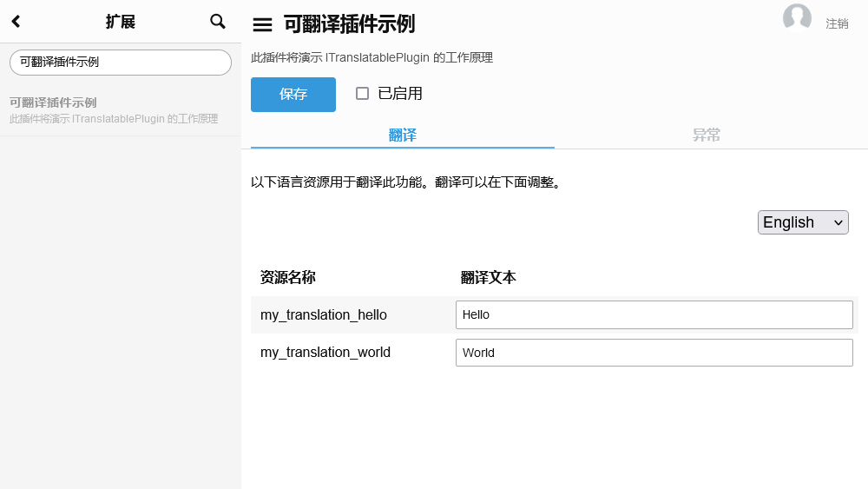Focus the sidebar plugin search field
Image resolution: width=868 pixels, height=489 pixels.
coord(121,63)
